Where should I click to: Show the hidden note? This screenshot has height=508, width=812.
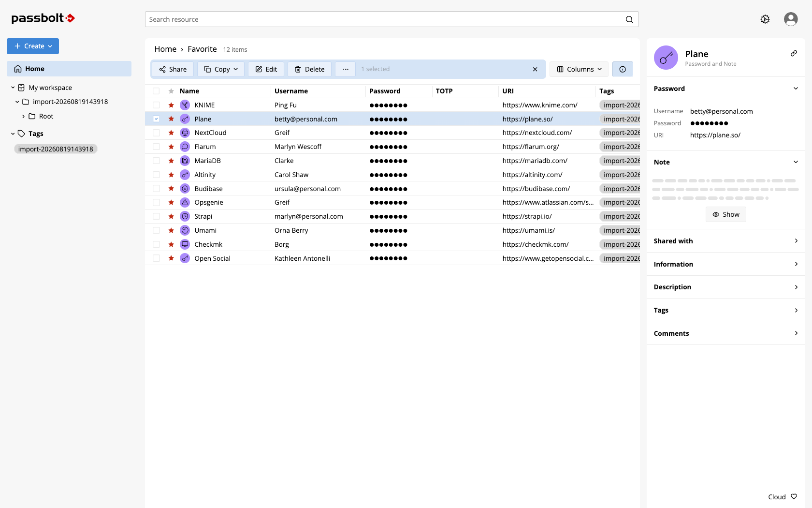pyautogui.click(x=726, y=214)
